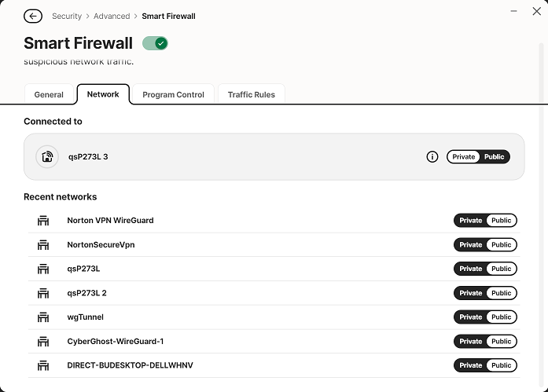Select the DIRECT-BUDESKTOP-DELLWHNV network name
This screenshot has height=392, width=548.
(130, 365)
